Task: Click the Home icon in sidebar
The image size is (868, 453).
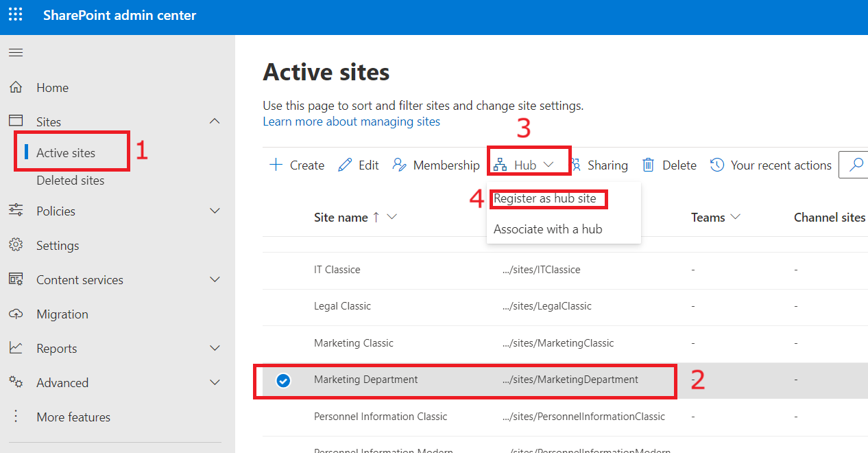Action: tap(15, 87)
